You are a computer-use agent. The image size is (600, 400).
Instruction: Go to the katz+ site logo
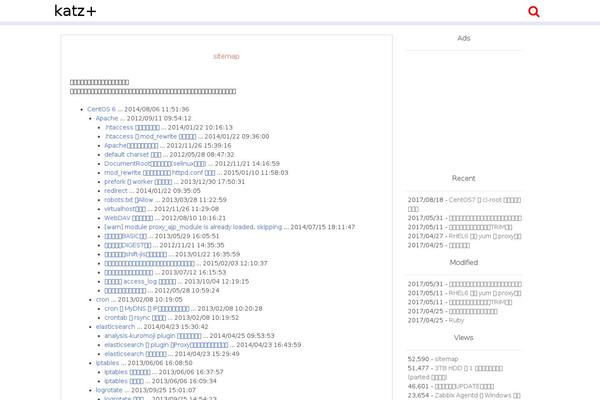point(75,11)
